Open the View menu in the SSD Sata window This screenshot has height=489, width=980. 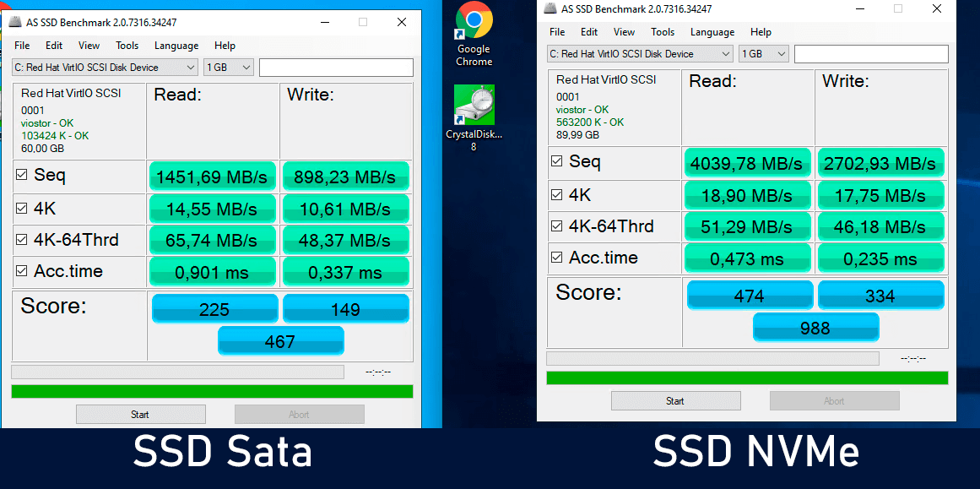(x=89, y=46)
